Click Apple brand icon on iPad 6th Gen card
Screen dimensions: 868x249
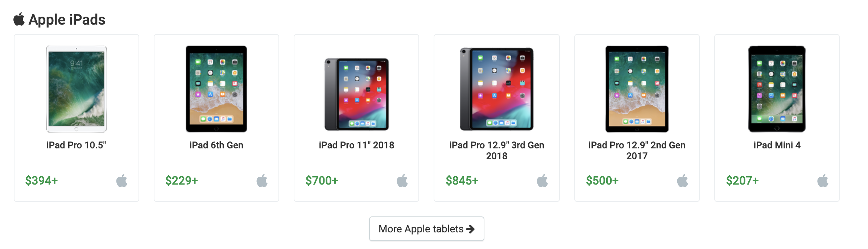pos(262,180)
